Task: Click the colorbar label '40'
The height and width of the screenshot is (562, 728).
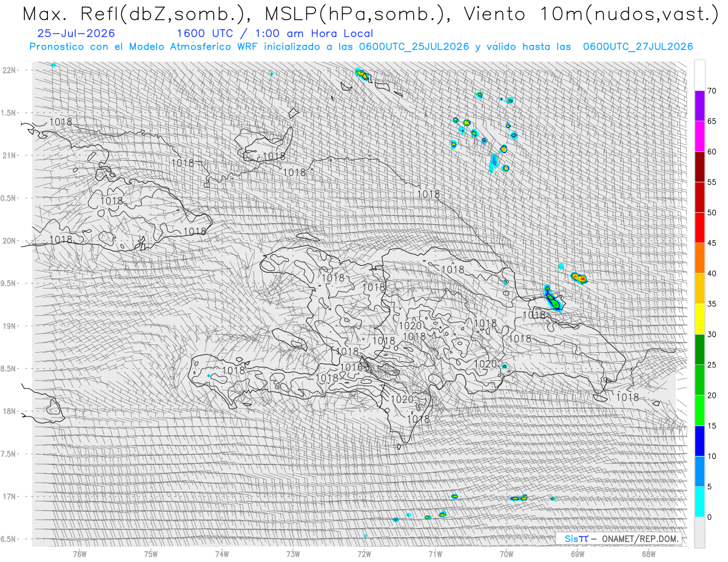Action: [712, 273]
